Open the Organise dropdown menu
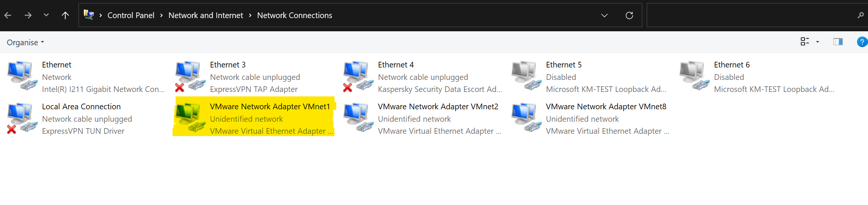This screenshot has width=868, height=205. click(x=25, y=42)
